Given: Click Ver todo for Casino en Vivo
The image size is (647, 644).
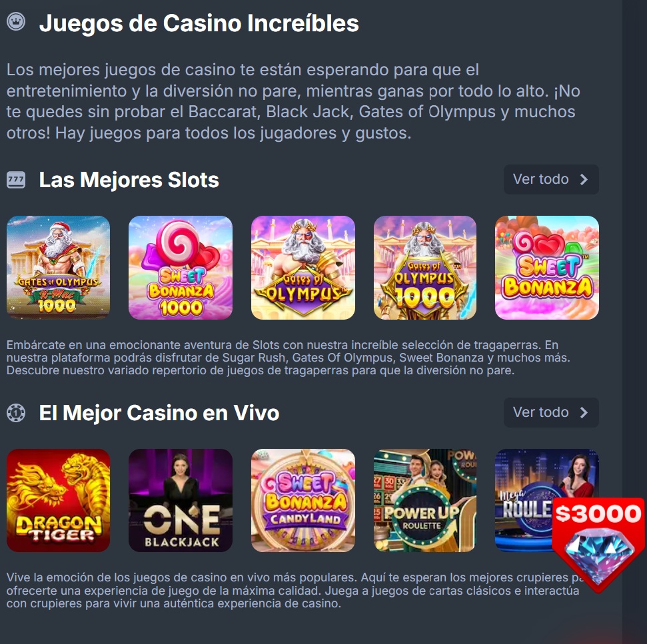Looking at the screenshot, I should coord(551,412).
